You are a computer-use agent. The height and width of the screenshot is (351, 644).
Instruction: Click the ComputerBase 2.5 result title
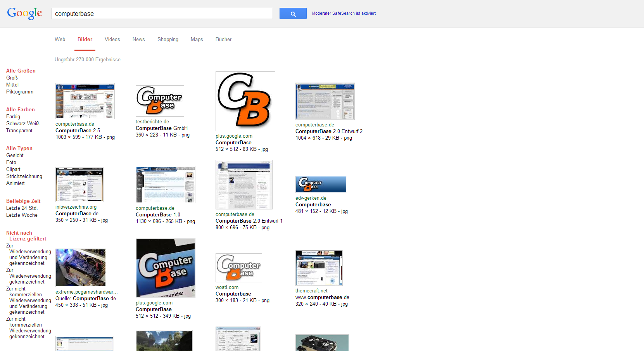[x=78, y=131]
